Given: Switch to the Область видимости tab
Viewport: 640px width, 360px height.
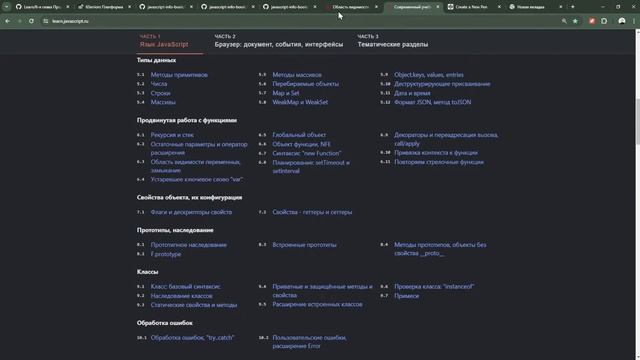Looking at the screenshot, I should tap(351, 7).
